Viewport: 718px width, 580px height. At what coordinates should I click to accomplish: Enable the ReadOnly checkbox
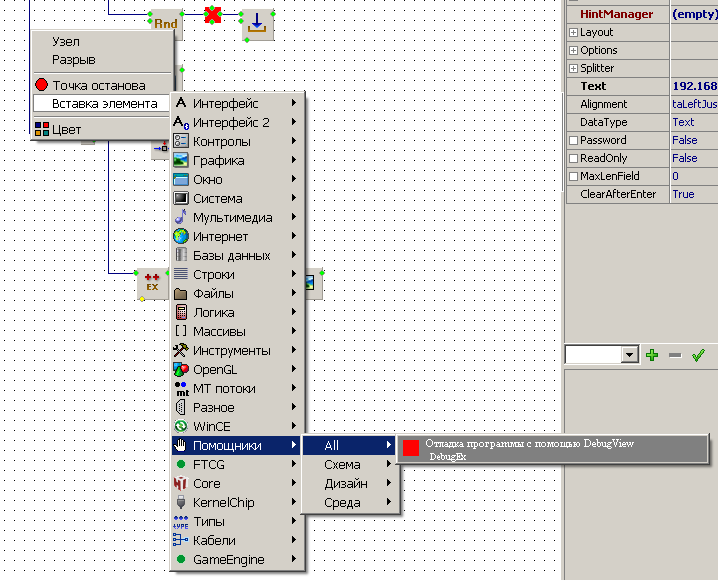573,159
